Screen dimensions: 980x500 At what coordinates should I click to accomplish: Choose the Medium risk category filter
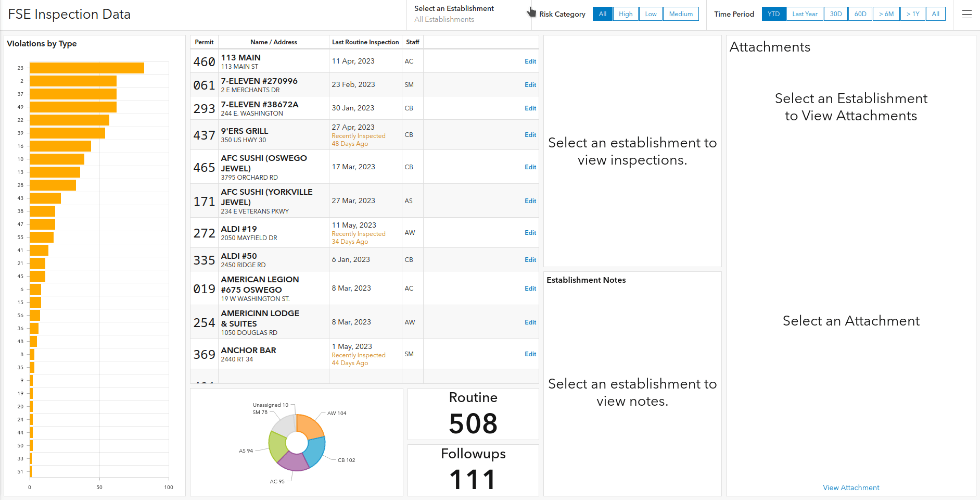[680, 14]
